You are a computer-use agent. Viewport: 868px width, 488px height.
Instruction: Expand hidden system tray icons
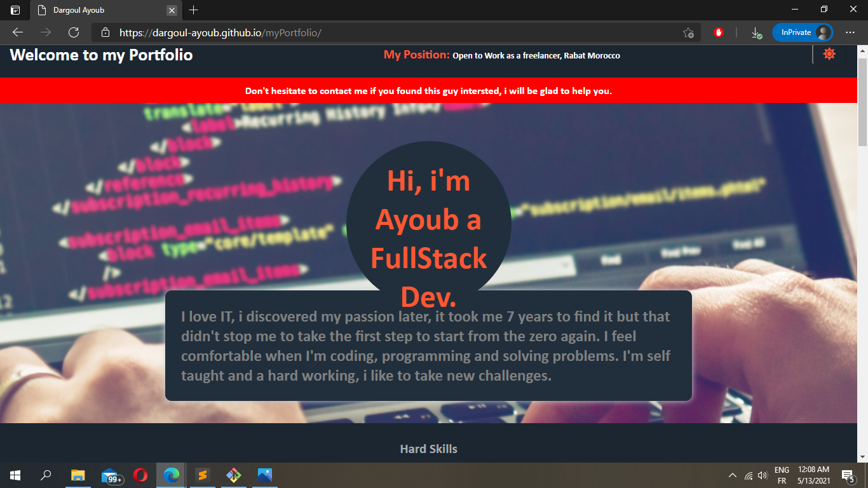click(x=733, y=475)
